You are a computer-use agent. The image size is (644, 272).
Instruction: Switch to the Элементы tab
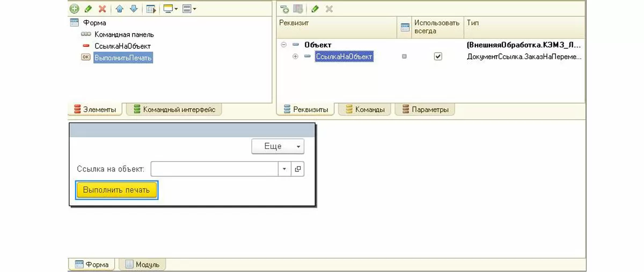[95, 110]
